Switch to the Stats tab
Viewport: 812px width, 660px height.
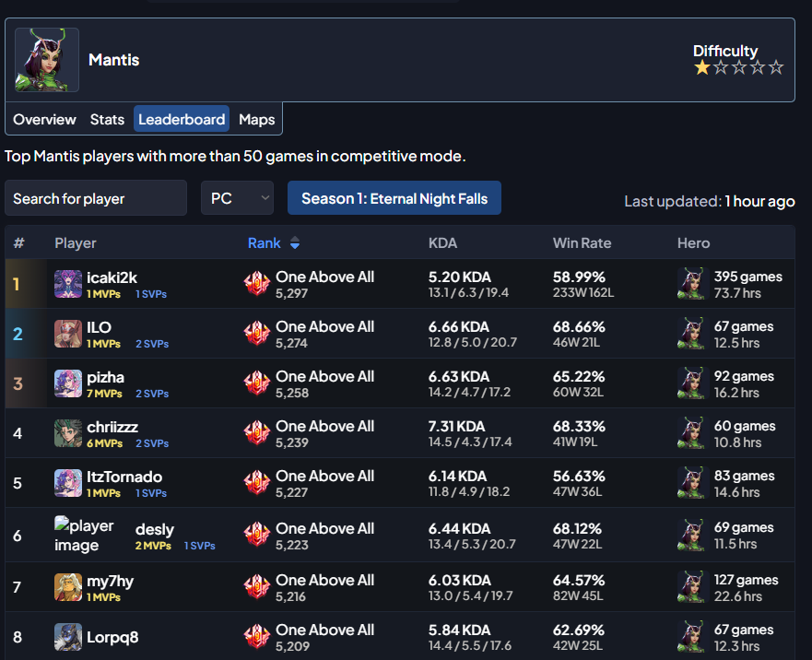click(x=107, y=119)
